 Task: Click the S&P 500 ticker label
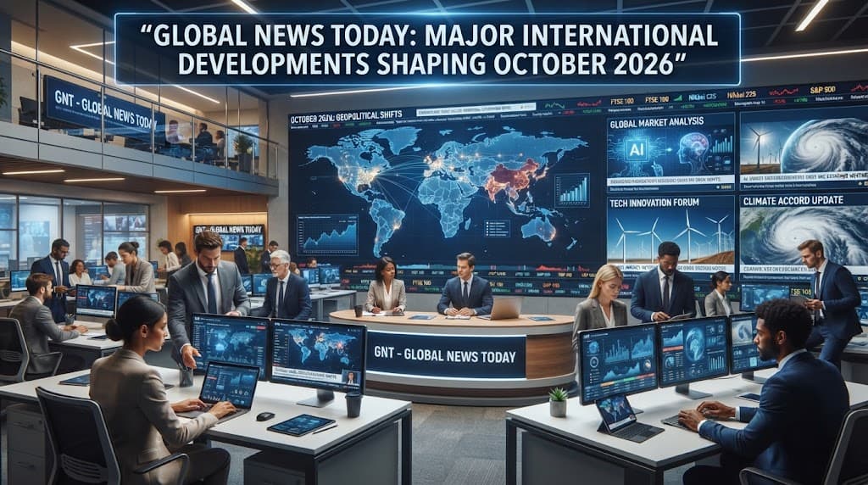[821, 90]
